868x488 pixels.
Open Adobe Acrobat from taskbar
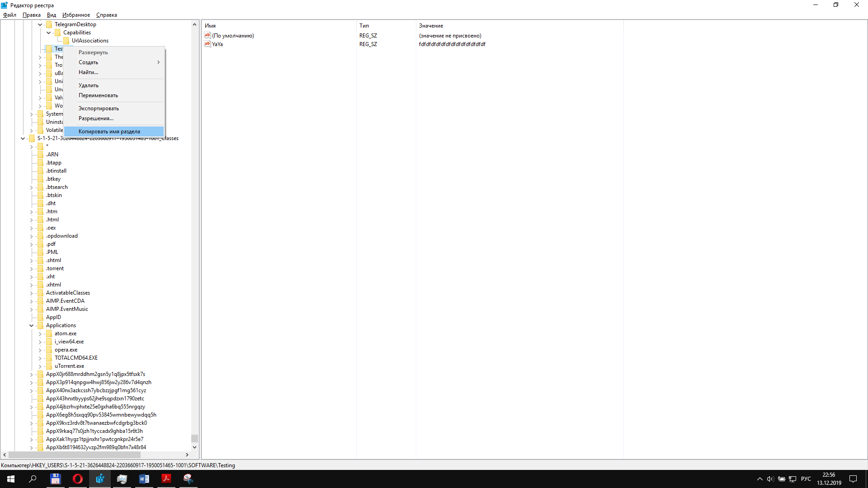[x=166, y=479]
